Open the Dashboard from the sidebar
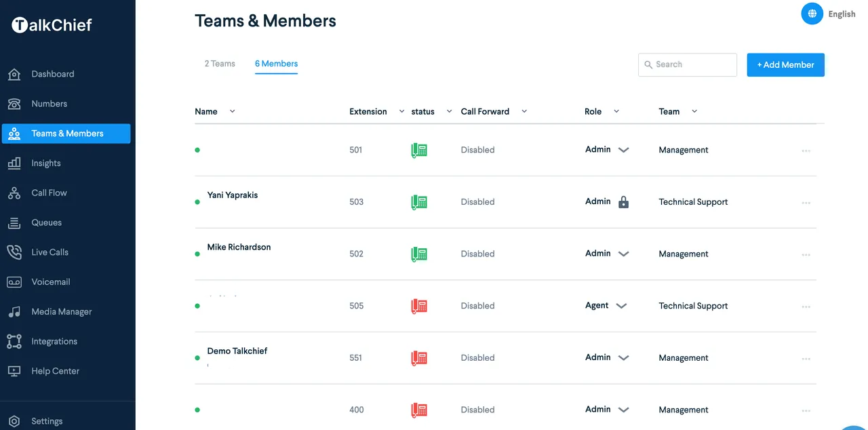This screenshot has width=868, height=430. click(53, 74)
